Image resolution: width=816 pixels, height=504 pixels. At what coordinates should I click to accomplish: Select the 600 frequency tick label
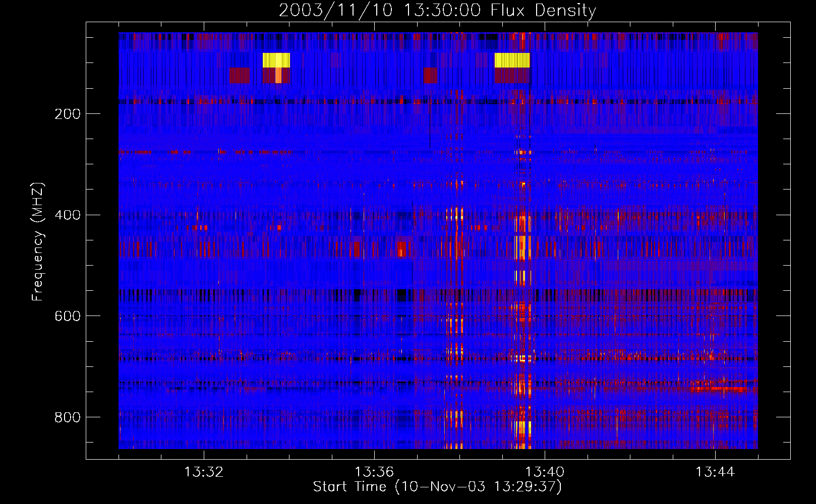[x=68, y=316]
